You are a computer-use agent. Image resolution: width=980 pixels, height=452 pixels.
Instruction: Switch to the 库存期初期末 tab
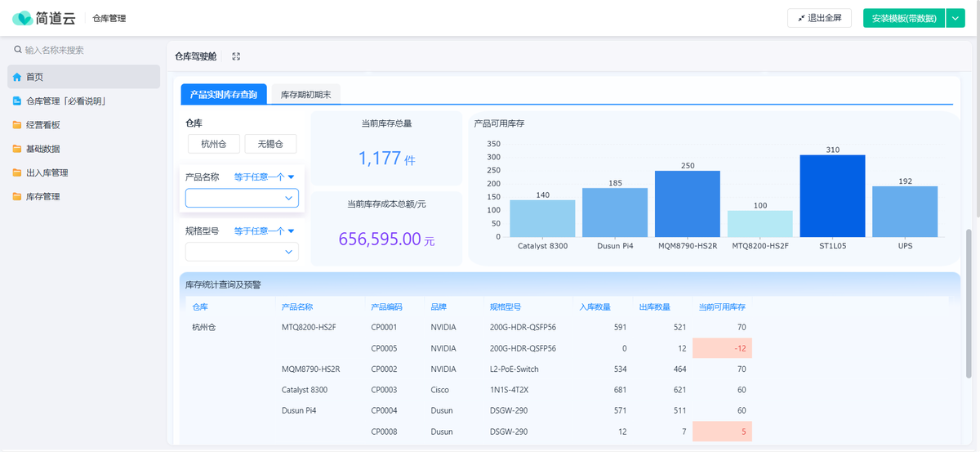coord(305,95)
